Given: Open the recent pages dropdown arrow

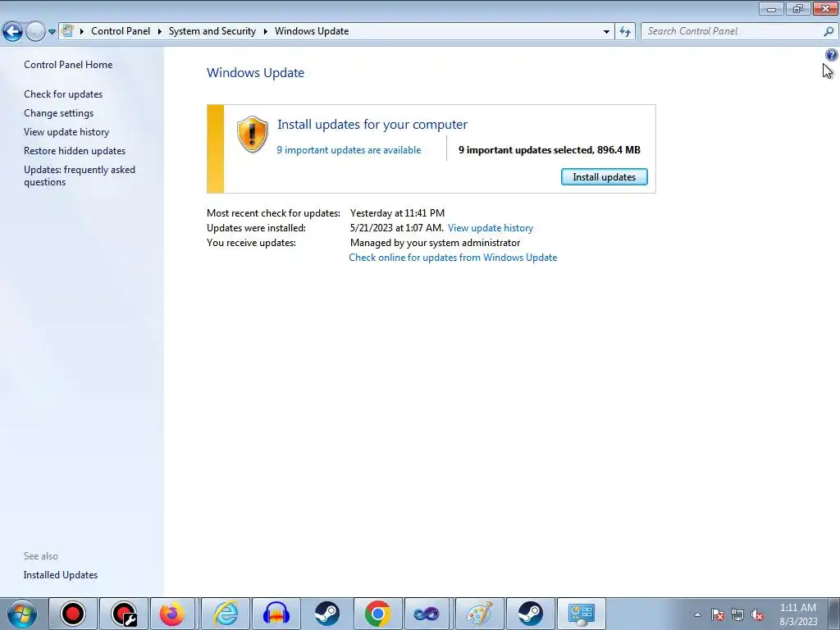Looking at the screenshot, I should [52, 32].
